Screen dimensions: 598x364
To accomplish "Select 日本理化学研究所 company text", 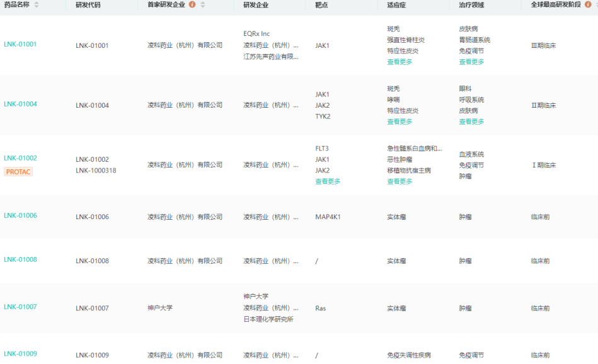I will click(268, 319).
